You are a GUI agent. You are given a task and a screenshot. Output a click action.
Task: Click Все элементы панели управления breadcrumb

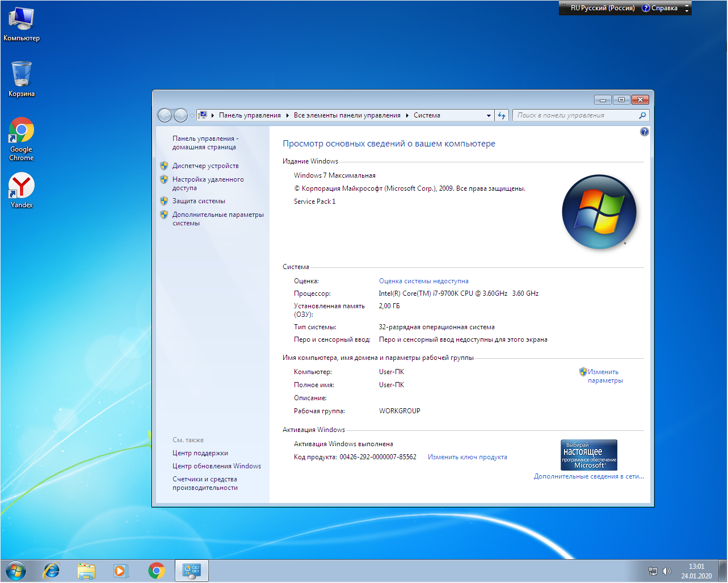(347, 115)
